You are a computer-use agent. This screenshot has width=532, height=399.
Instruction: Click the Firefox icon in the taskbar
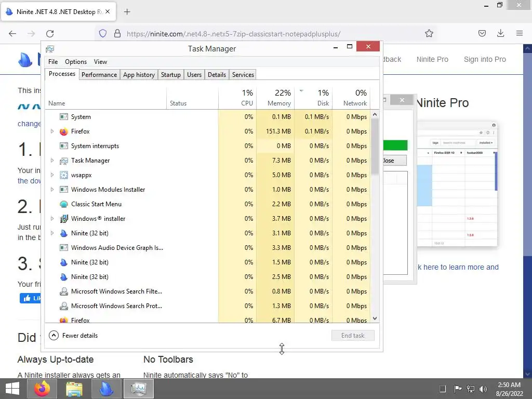coord(42,389)
